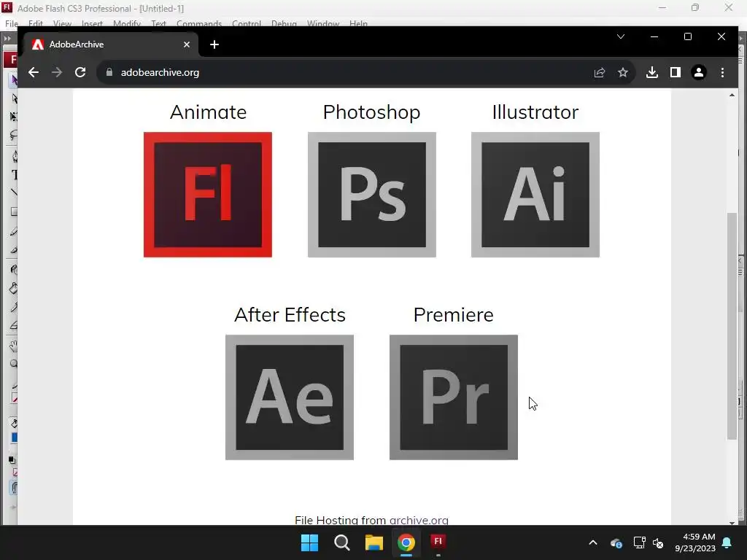Image resolution: width=747 pixels, height=560 pixels.
Task: Select Flash Selection arrow tool
Action: pyautogui.click(x=14, y=79)
